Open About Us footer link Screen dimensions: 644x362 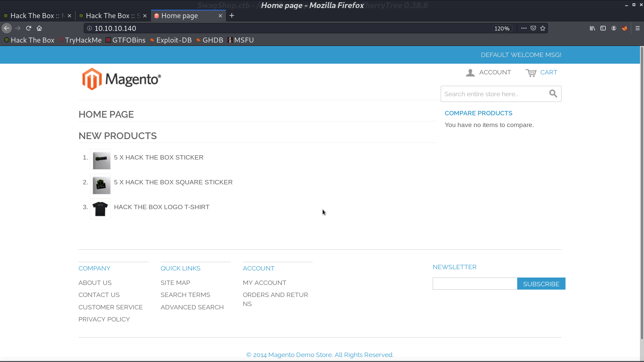(95, 283)
